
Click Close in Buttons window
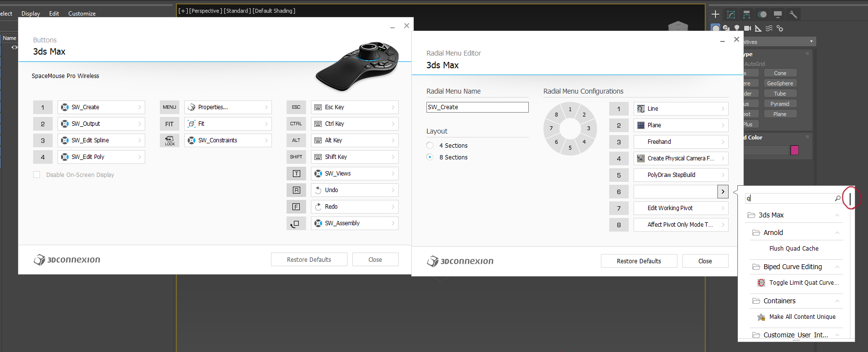click(x=375, y=259)
